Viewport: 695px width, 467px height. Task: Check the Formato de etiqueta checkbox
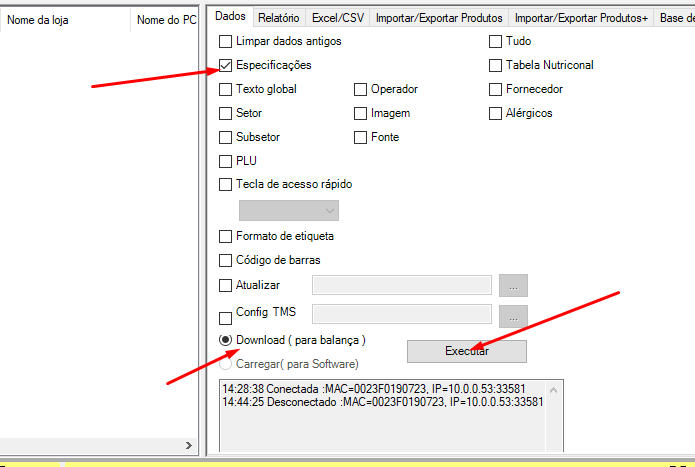[225, 236]
